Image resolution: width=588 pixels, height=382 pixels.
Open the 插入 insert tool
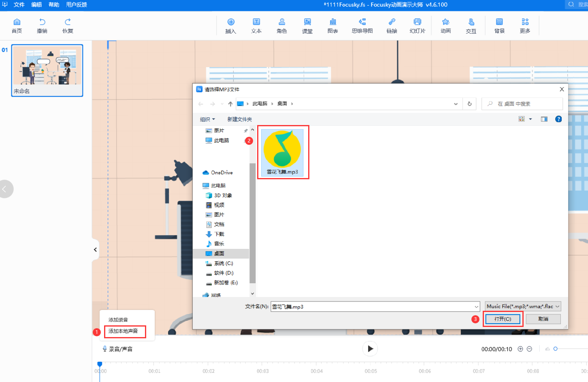(x=231, y=26)
